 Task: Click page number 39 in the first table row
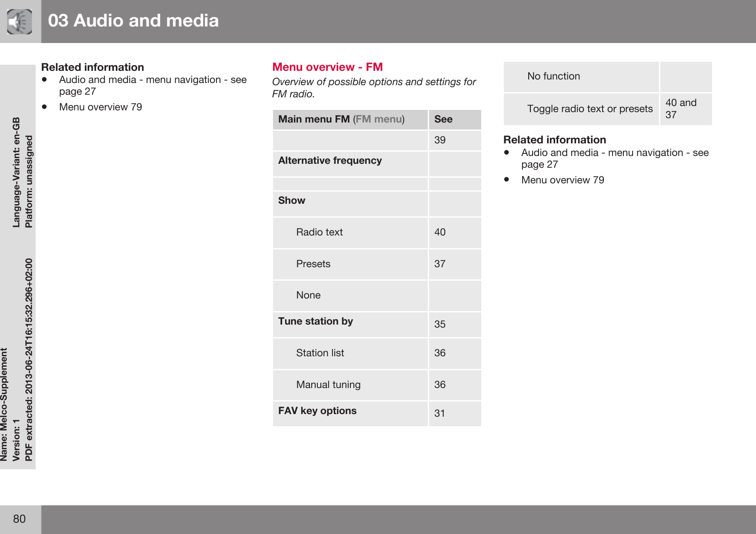pos(440,140)
